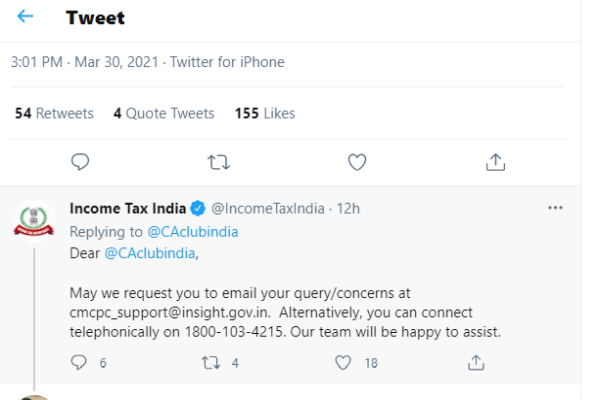Screen dimensions: 600x400
Task: Like the main tweet
Action: pos(356,161)
